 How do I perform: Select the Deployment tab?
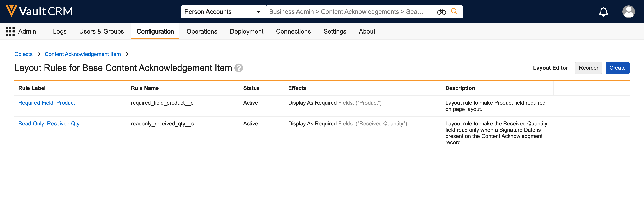click(x=246, y=31)
